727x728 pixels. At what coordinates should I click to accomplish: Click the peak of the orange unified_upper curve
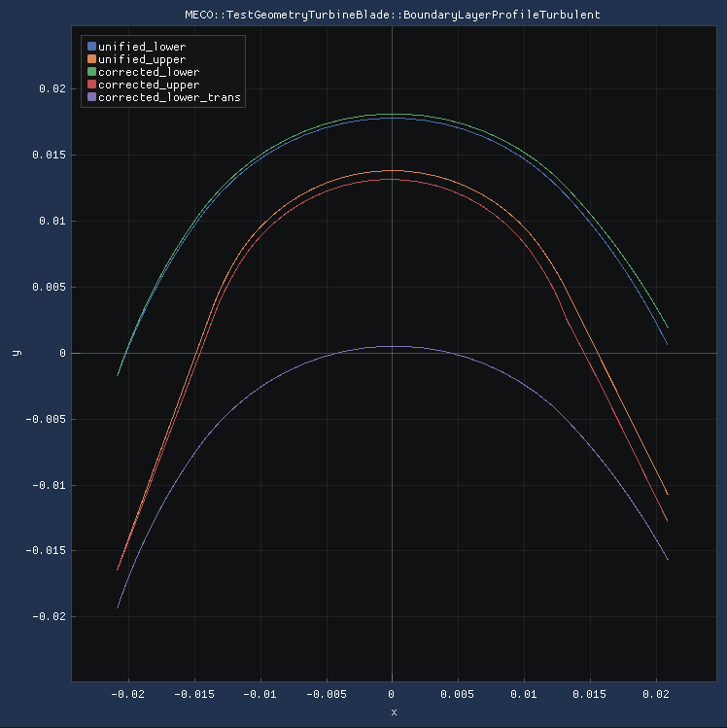[x=393, y=170]
